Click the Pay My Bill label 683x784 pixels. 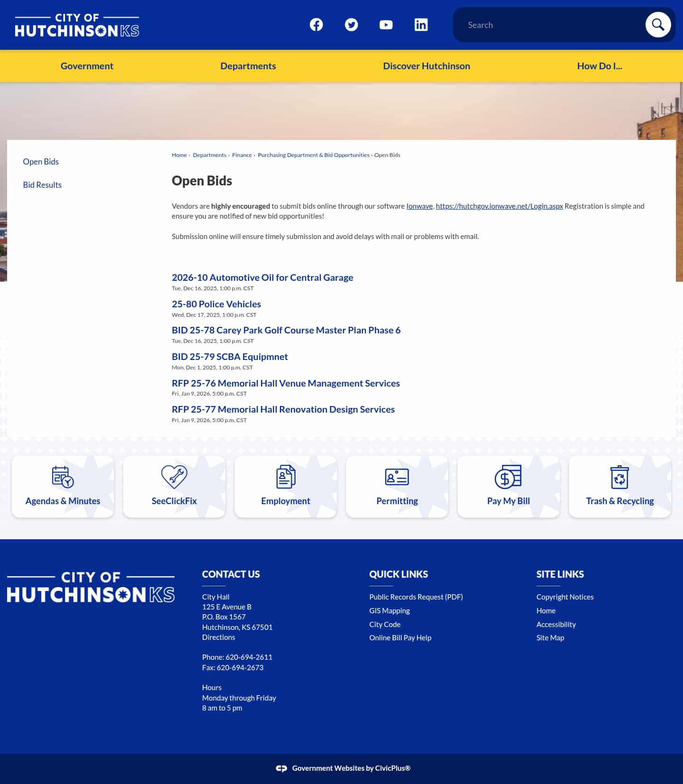pyautogui.click(x=508, y=501)
